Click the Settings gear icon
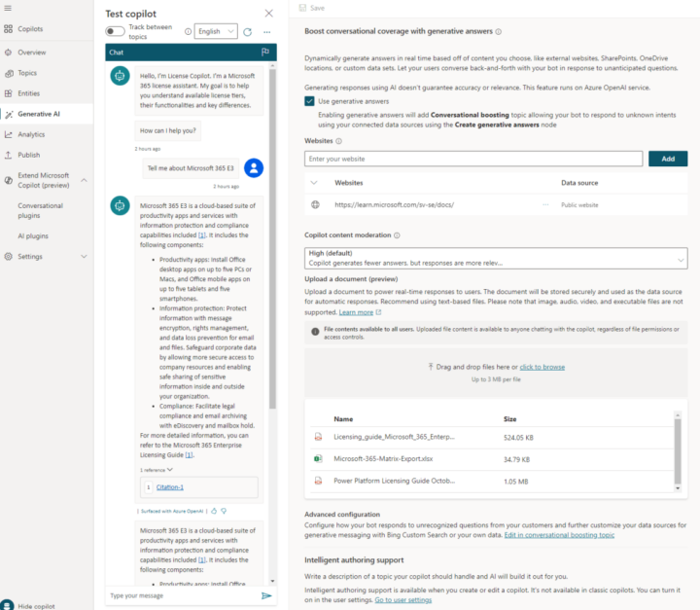The image size is (700, 610). coord(8,257)
